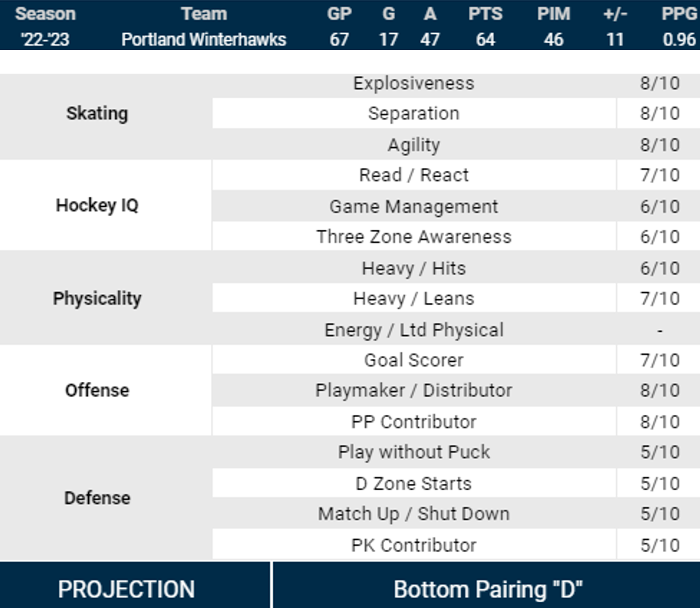This screenshot has height=608, width=700.
Task: Select the Energy / Ltd Physical row
Action: click(x=414, y=330)
